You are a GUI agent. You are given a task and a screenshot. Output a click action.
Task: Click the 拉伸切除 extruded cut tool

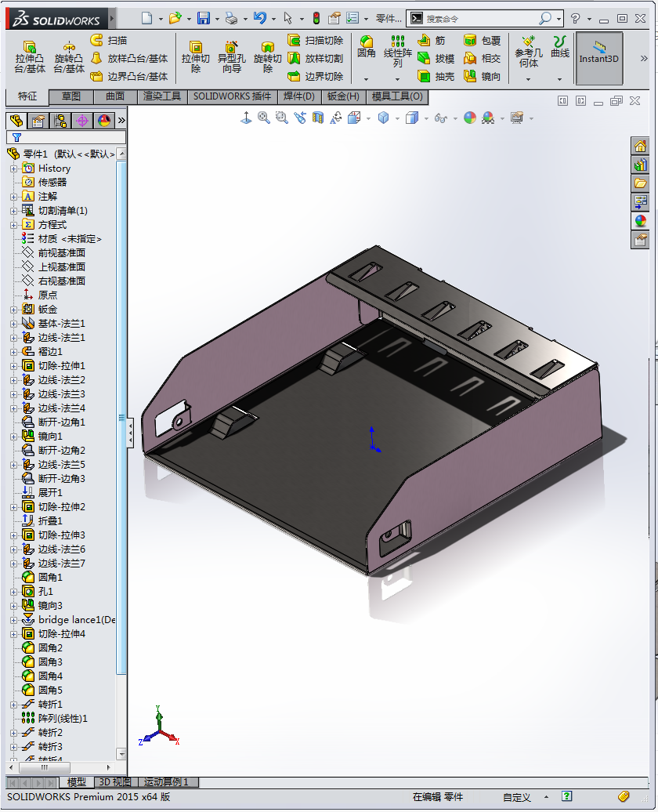pyautogui.click(x=196, y=57)
